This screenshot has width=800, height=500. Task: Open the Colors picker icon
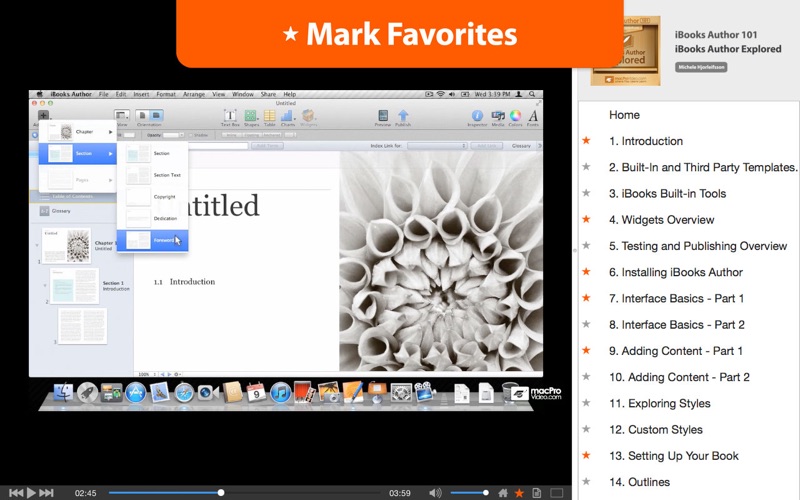[x=515, y=116]
